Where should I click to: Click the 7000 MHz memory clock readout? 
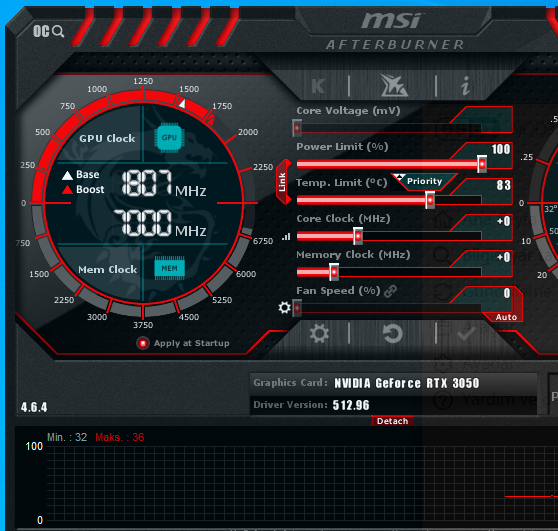coord(160,224)
